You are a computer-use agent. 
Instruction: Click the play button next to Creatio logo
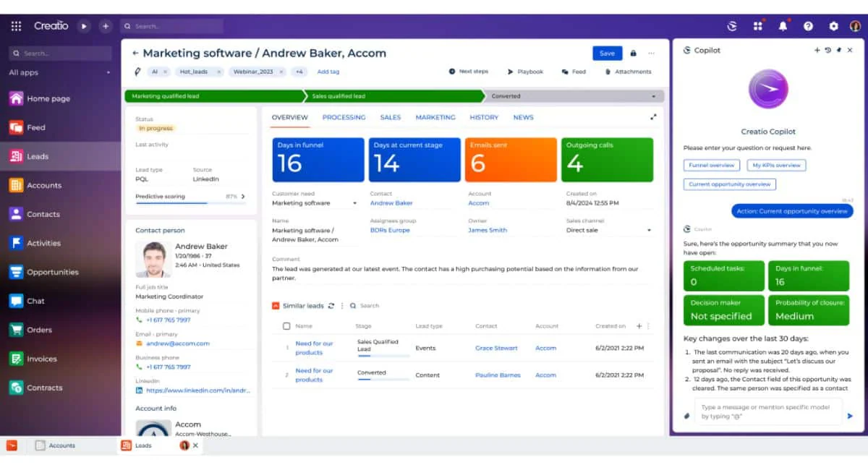click(84, 26)
